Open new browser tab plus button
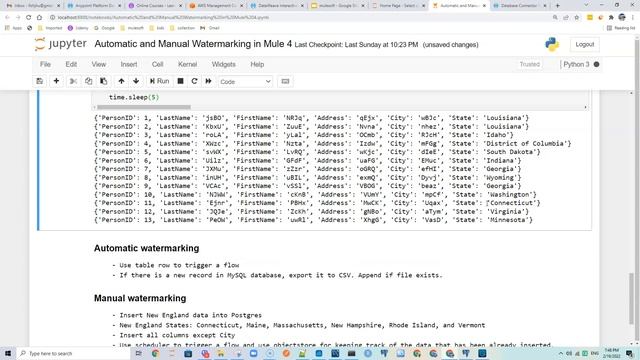This screenshot has width=640, height=360. (558, 6)
